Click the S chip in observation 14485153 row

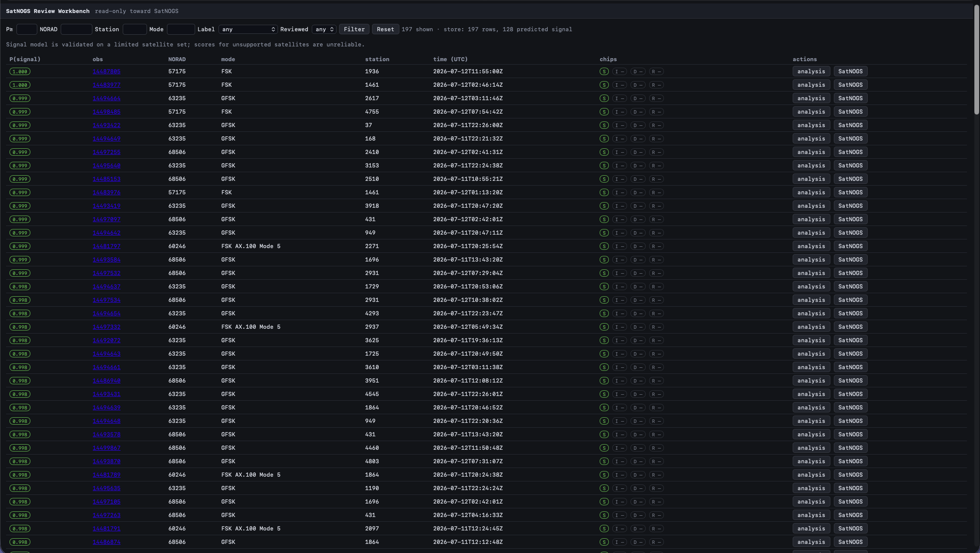(x=604, y=179)
